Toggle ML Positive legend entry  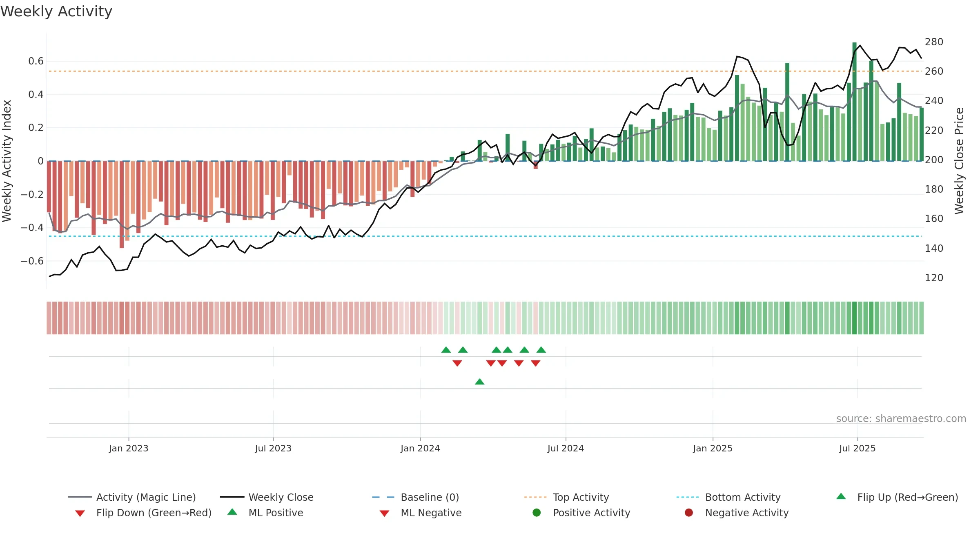[265, 513]
